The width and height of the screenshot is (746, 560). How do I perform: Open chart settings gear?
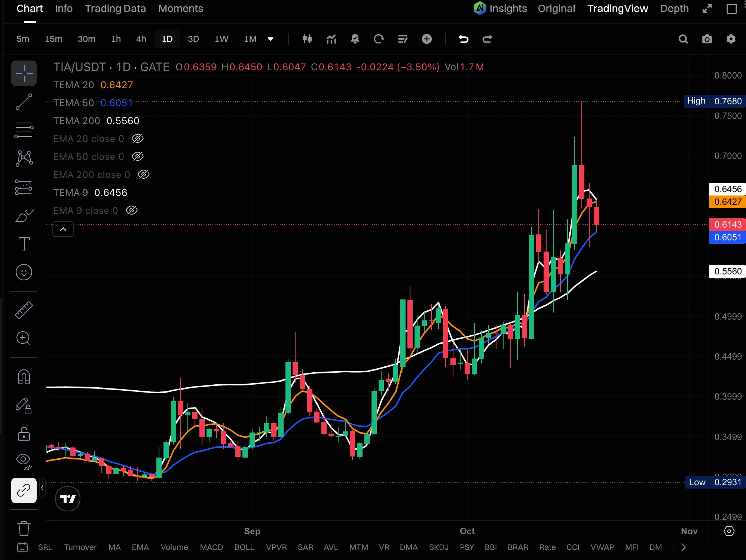pos(731,39)
